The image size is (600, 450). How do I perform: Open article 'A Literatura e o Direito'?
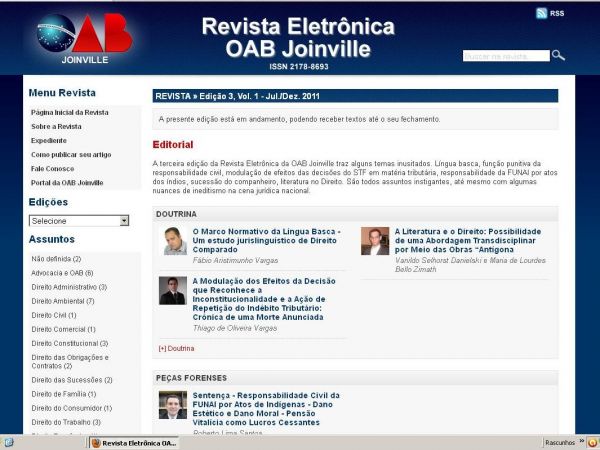468,241
